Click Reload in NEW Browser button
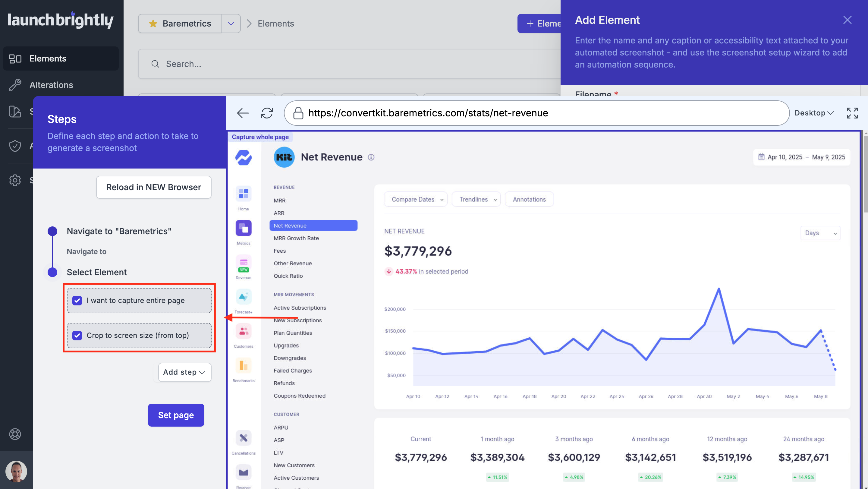The image size is (868, 489). pos(154,188)
